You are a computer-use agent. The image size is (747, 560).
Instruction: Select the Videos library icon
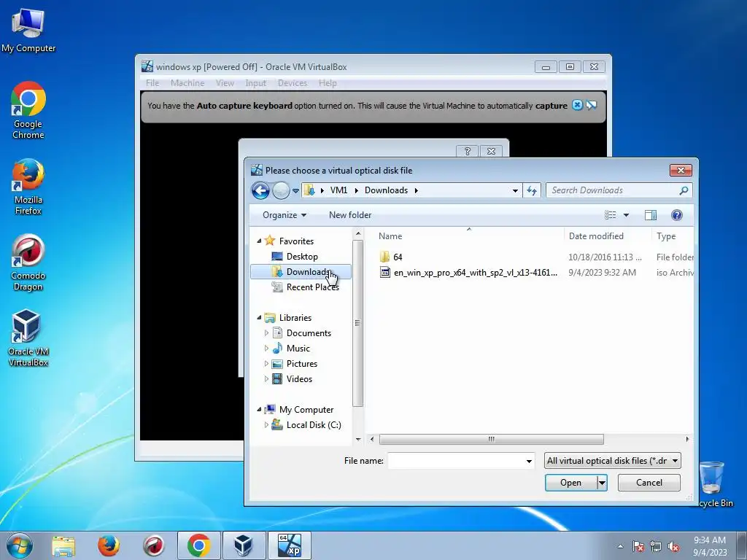click(277, 379)
